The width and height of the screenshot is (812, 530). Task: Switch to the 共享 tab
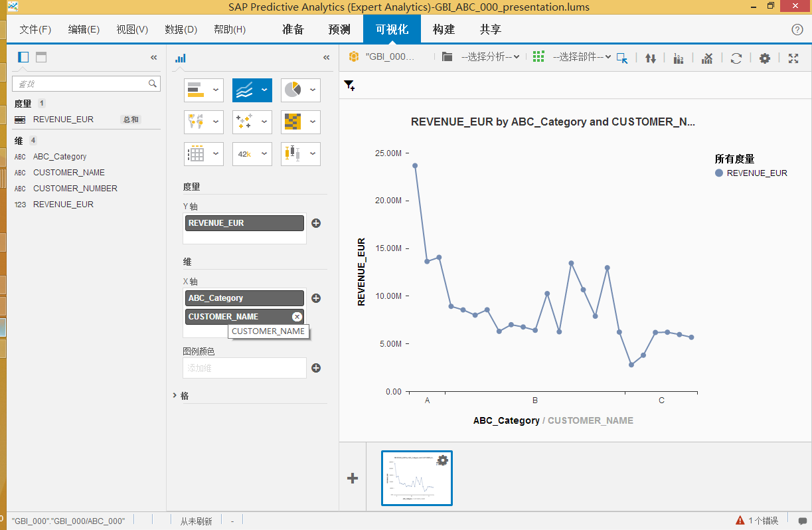point(491,30)
